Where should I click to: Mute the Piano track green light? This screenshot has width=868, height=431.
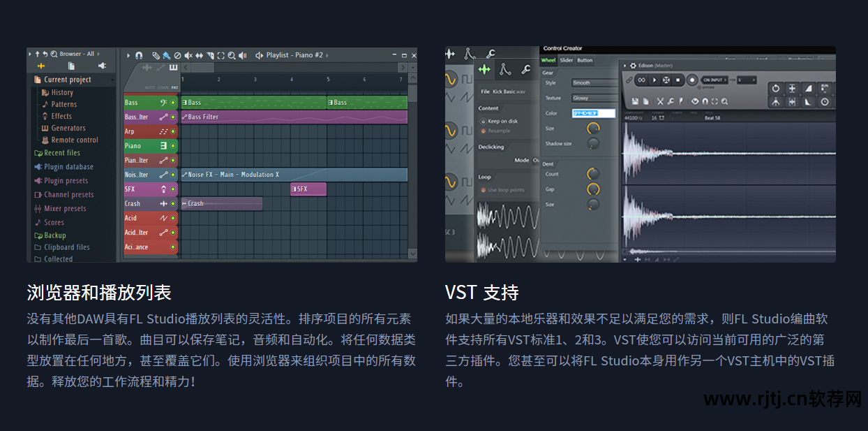click(172, 146)
